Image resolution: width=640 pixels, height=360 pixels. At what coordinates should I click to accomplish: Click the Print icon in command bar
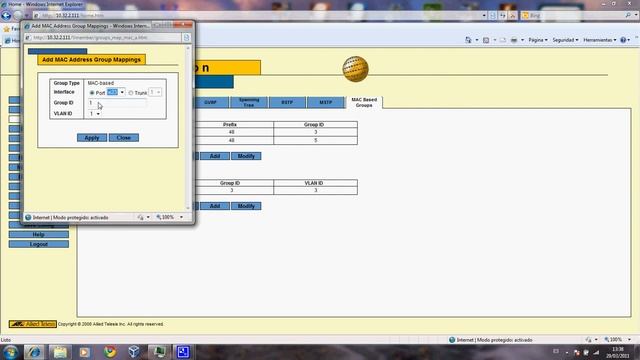tap(514, 40)
